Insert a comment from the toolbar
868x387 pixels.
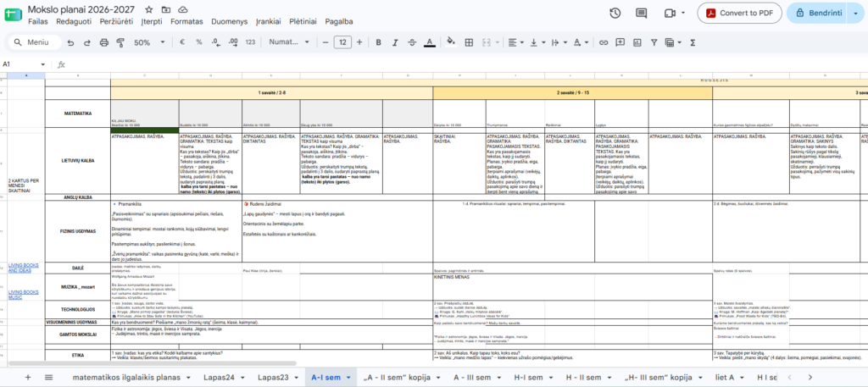pyautogui.click(x=620, y=42)
